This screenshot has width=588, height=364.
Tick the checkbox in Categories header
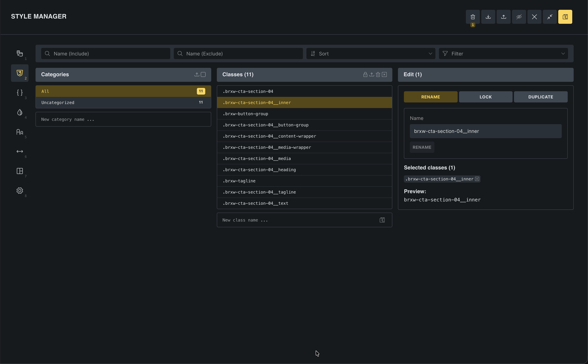[203, 75]
